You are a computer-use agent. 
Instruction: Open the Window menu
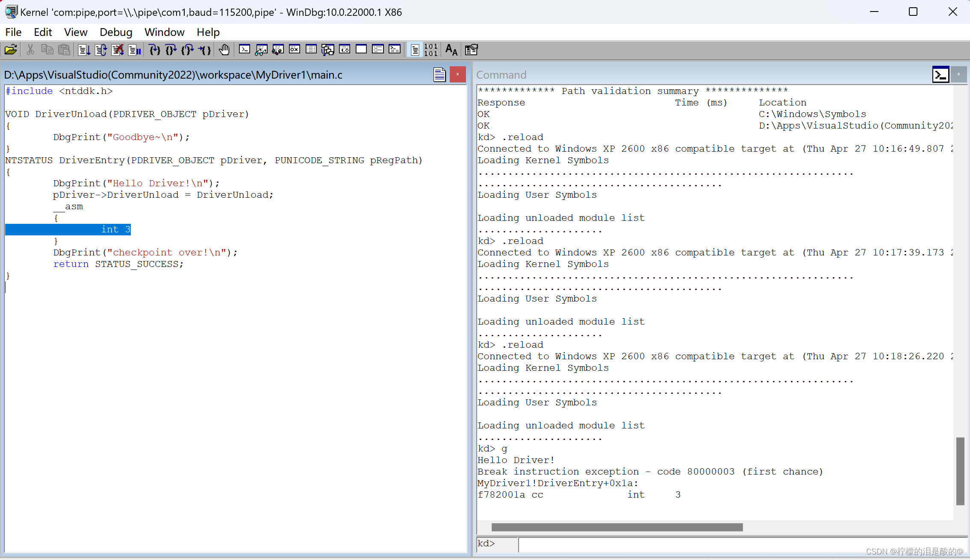click(x=164, y=32)
